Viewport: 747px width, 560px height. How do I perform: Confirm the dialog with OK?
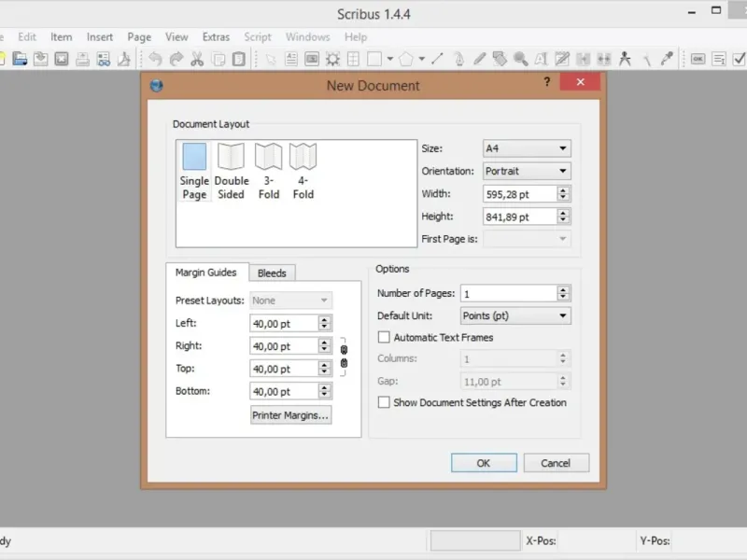click(x=484, y=463)
